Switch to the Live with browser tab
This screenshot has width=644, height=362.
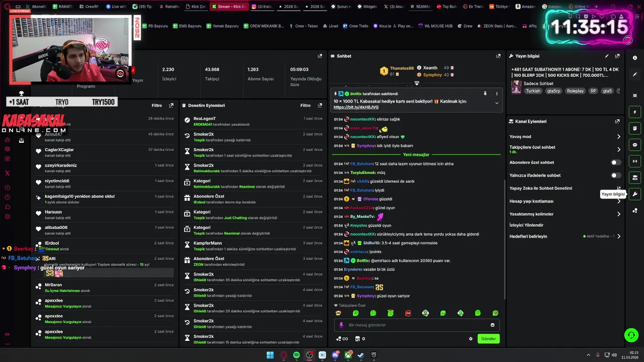[x=116, y=7]
